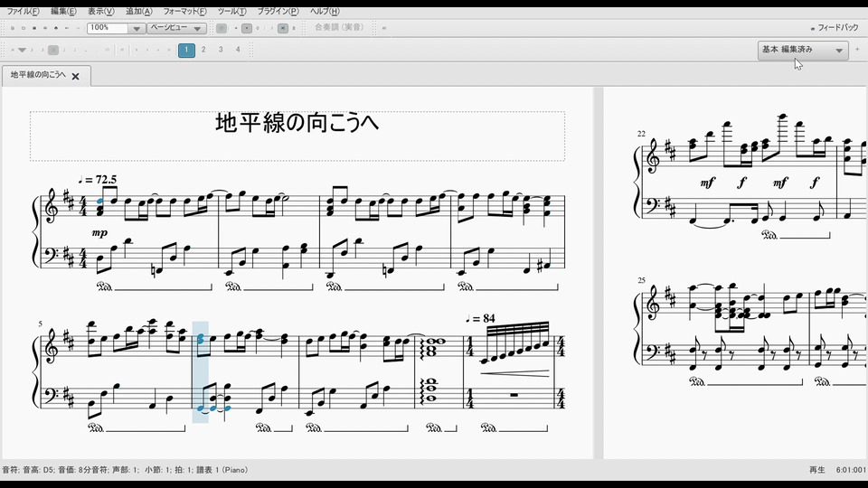Select the quarter note duration icon
The image size is (868, 488).
[x=64, y=50]
